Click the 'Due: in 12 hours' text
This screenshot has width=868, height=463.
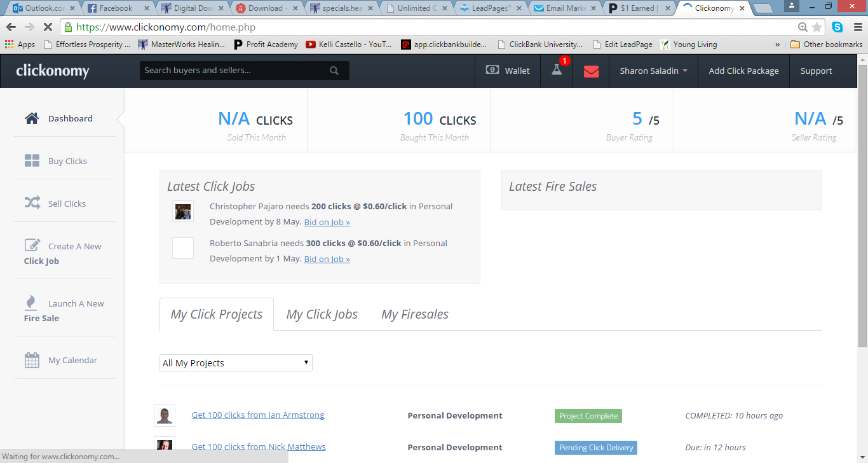pyautogui.click(x=715, y=447)
